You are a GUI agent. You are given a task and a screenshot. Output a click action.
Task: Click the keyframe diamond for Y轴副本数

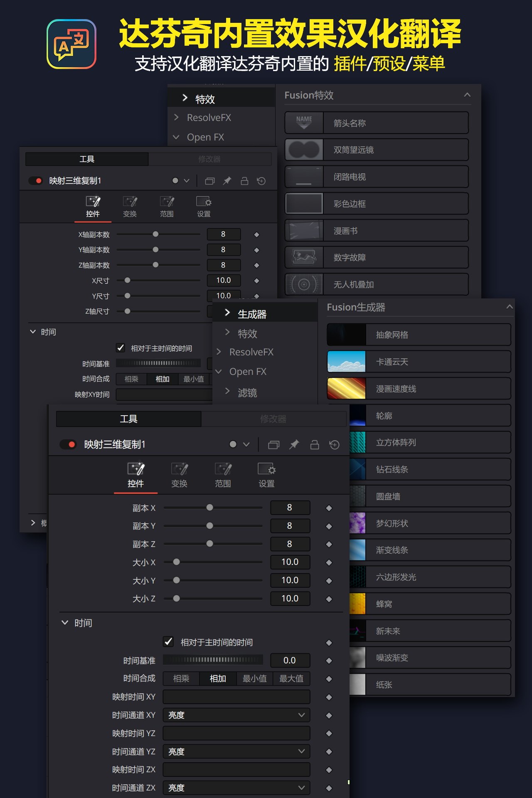click(256, 250)
